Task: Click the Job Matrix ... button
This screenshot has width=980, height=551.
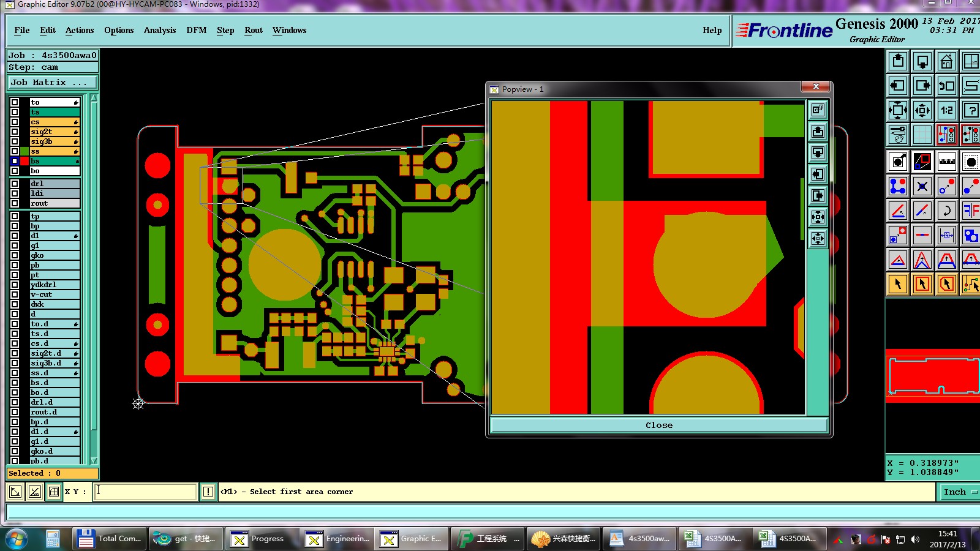Action: click(52, 82)
